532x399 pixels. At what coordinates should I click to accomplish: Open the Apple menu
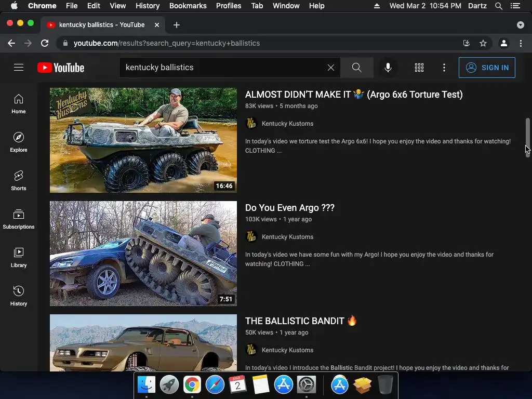pos(14,6)
